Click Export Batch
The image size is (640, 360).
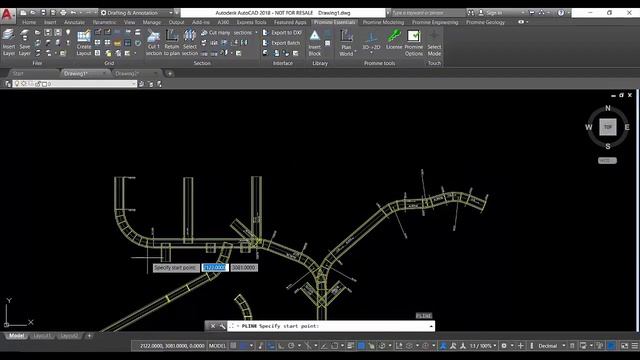point(281,43)
